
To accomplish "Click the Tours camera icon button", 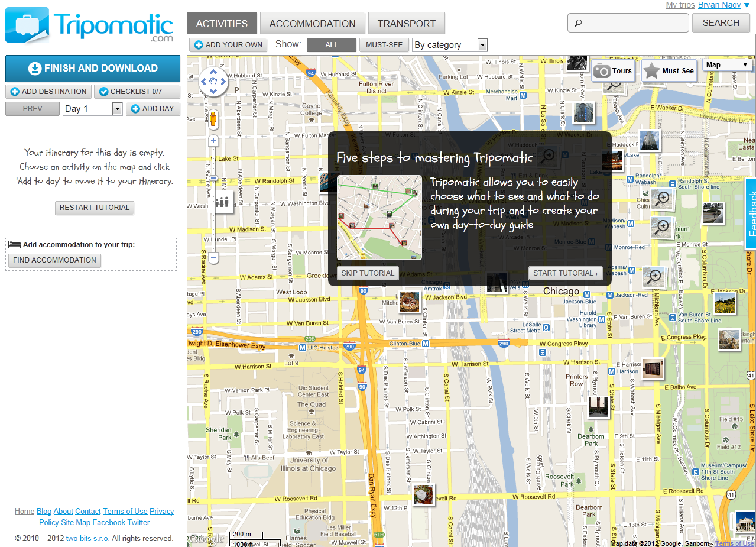I will click(x=613, y=71).
